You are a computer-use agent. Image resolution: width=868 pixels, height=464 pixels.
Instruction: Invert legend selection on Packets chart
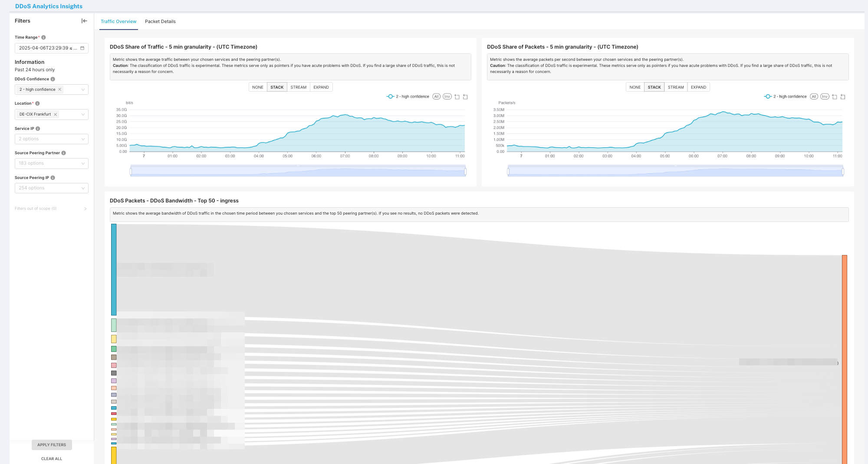pos(825,96)
